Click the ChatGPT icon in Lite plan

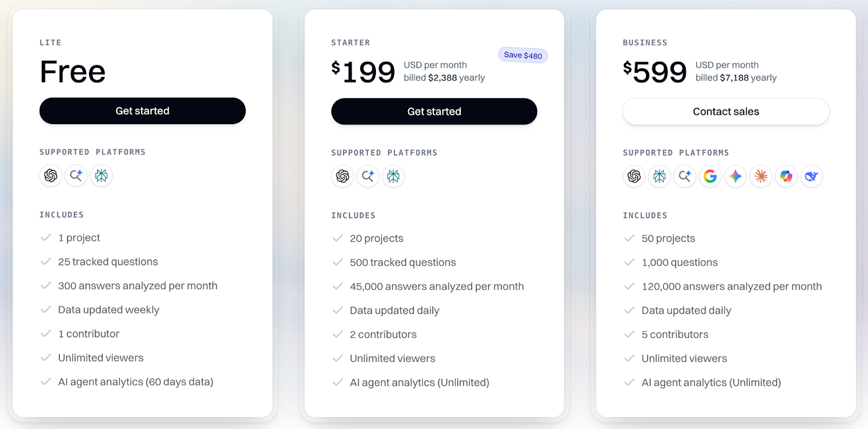(x=51, y=175)
